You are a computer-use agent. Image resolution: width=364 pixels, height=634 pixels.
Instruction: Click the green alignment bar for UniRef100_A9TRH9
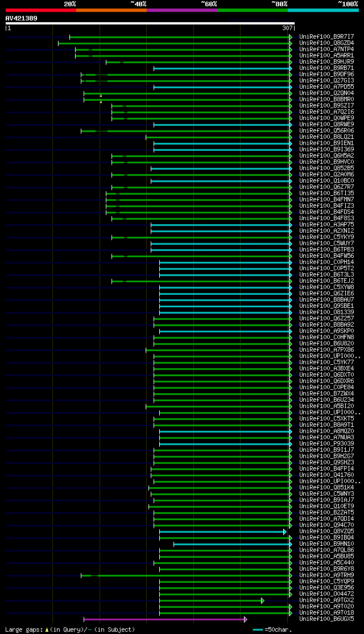coord(186,575)
